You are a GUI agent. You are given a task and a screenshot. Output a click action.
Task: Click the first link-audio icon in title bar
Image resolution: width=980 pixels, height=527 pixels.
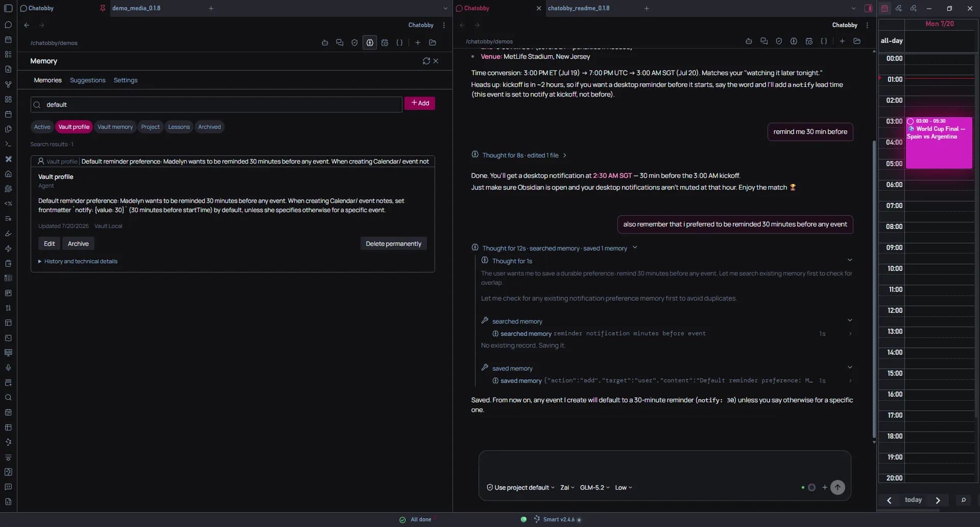click(x=899, y=8)
